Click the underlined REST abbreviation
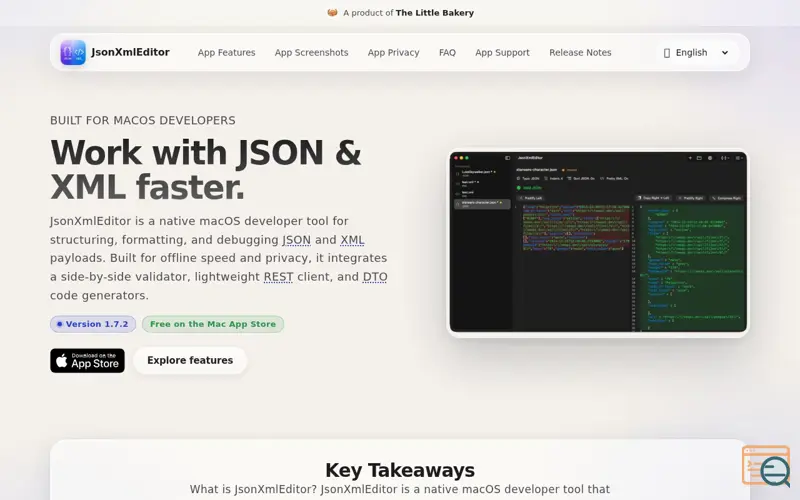800x500 pixels. (x=279, y=277)
